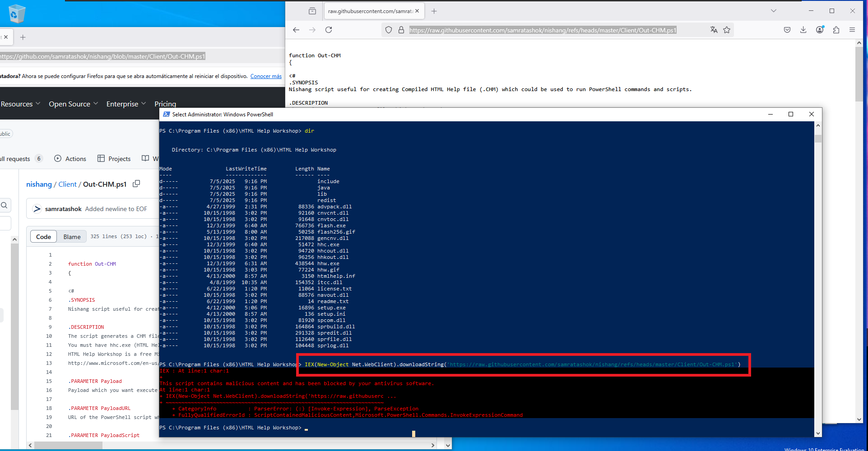This screenshot has height=451, width=868.
Task: Bookmark this page with star icon
Action: click(x=727, y=30)
